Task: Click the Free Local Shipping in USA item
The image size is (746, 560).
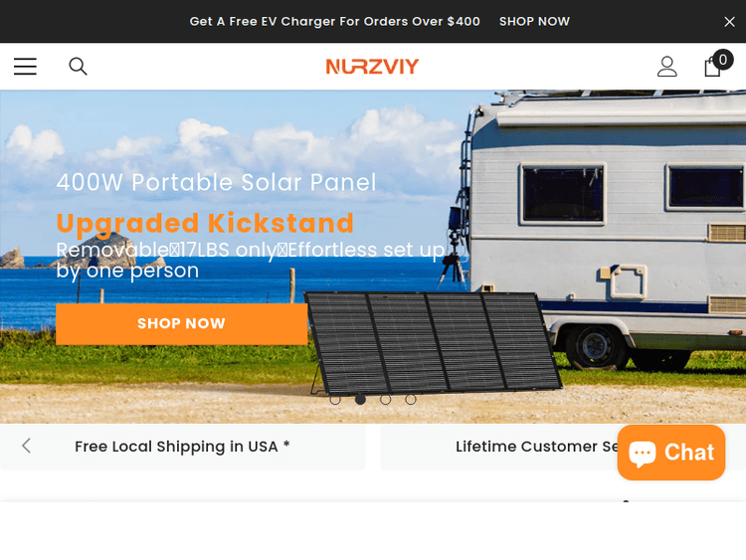Action: pyautogui.click(x=183, y=447)
